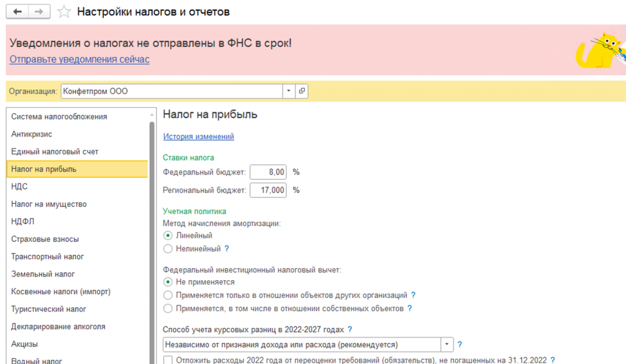
Task: Open 'Страховые взносы' section
Action: [77, 239]
